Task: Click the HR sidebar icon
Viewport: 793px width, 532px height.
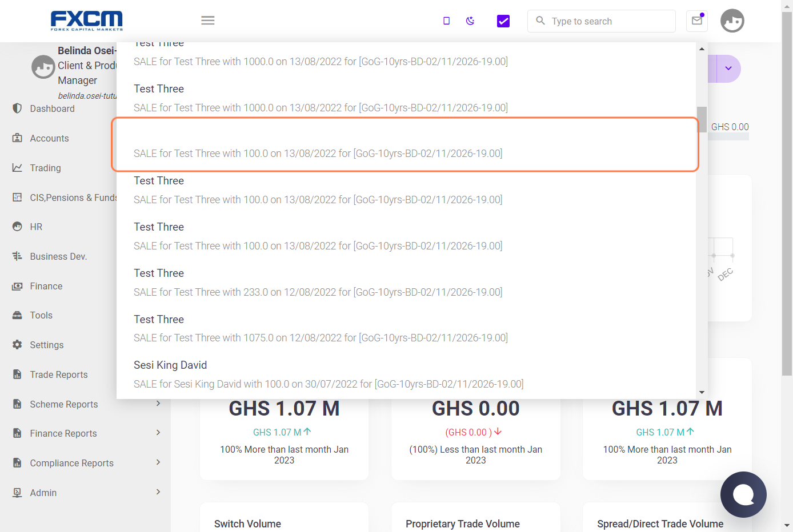Action: click(x=17, y=227)
